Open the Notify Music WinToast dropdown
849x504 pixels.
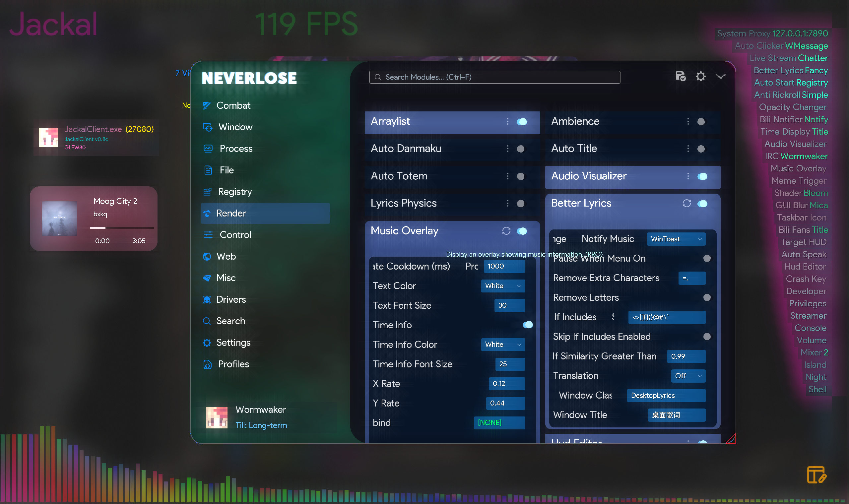(x=676, y=239)
